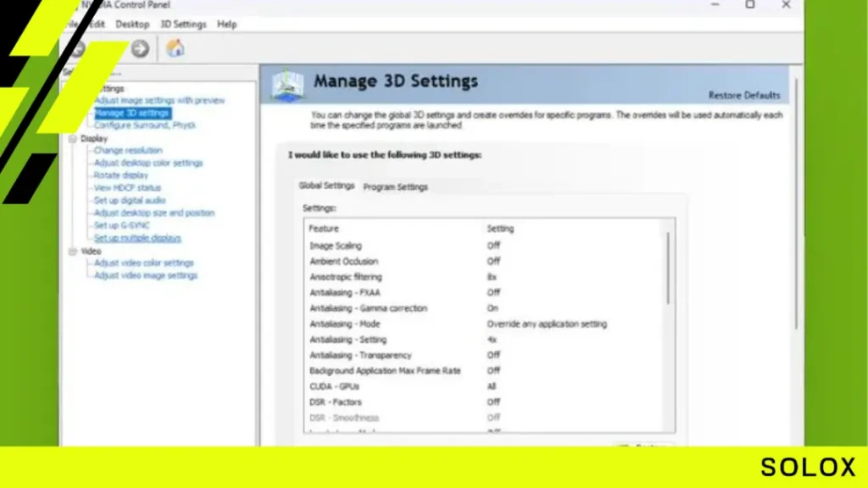The height and width of the screenshot is (488, 868).
Task: Select the Antialiasing - Setting row
Action: tap(484, 339)
